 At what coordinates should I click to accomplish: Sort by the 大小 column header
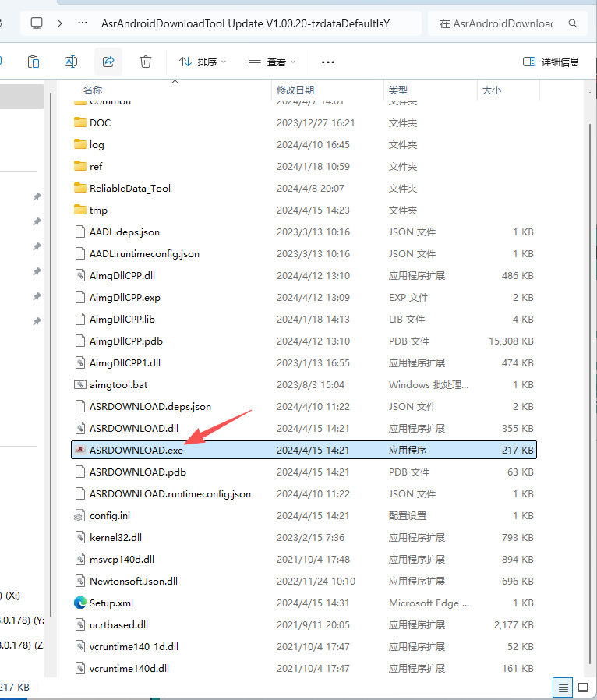pos(492,90)
